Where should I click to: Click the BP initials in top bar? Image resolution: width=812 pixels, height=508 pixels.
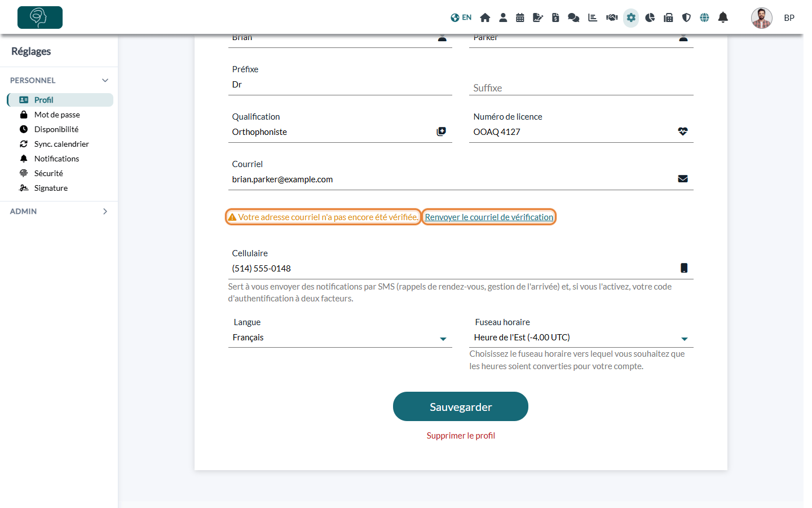[x=789, y=18]
